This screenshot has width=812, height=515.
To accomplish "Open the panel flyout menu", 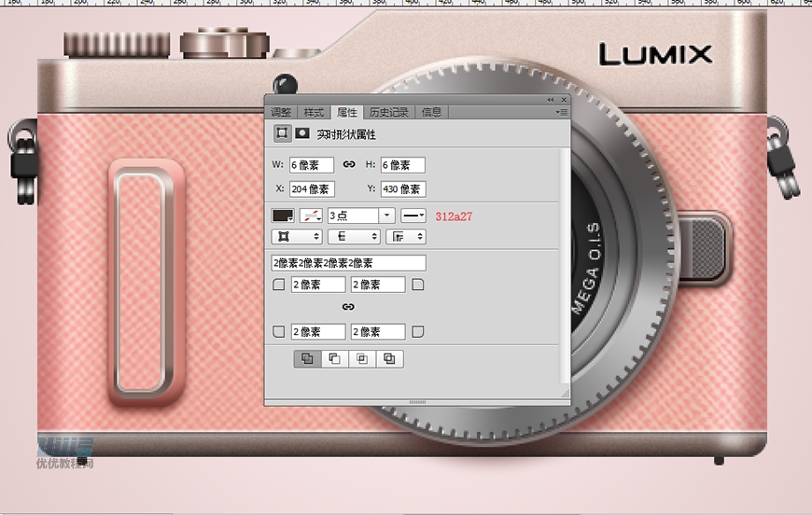I will pyautogui.click(x=562, y=112).
